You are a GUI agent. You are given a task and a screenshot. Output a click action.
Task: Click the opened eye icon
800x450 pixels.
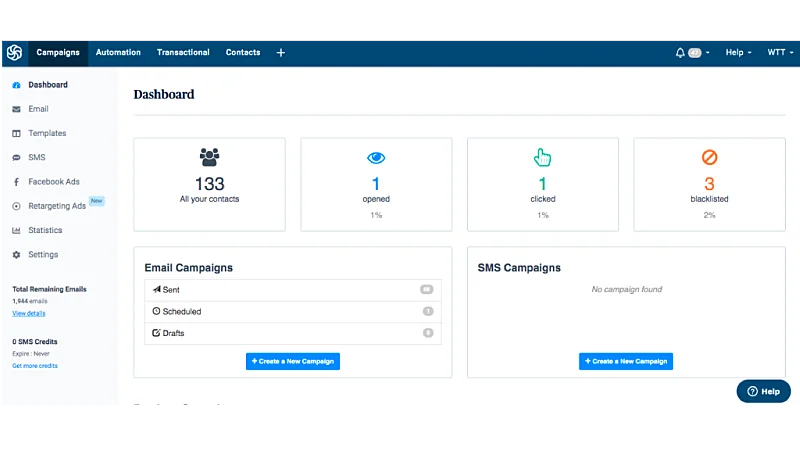point(376,158)
